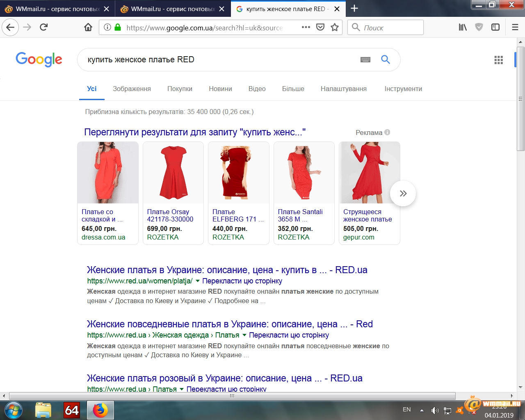This screenshot has width=525, height=420.
Task: Click the horizontal page scrollbar
Action: (x=232, y=396)
